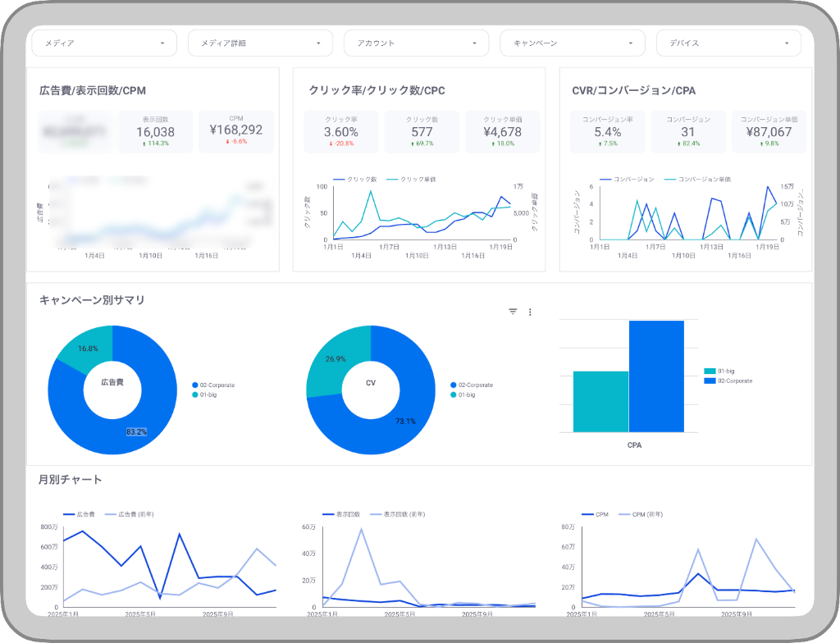Click 01-big color swatch in CPA legend
840x643 pixels.
click(x=710, y=372)
